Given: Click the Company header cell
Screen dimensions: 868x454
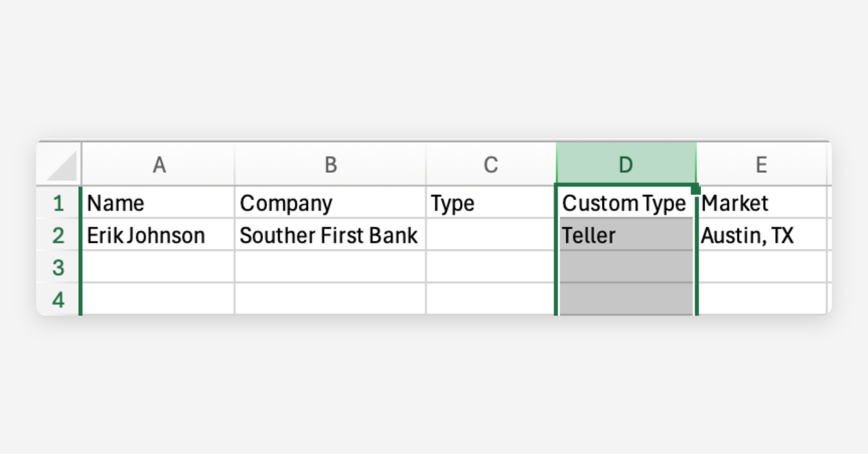Looking at the screenshot, I should [x=330, y=203].
